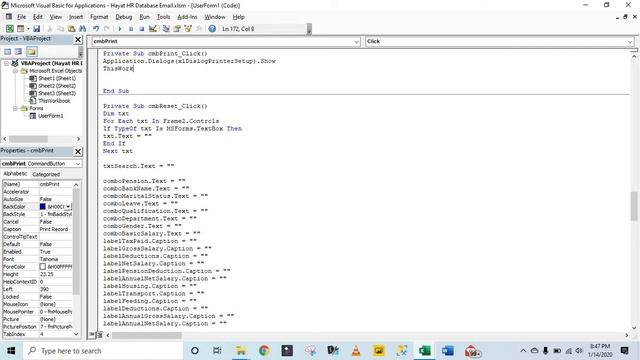Viewport: 640px width, 360px height.
Task: Close the Properties - cmbPrint panel
Action: click(78, 151)
